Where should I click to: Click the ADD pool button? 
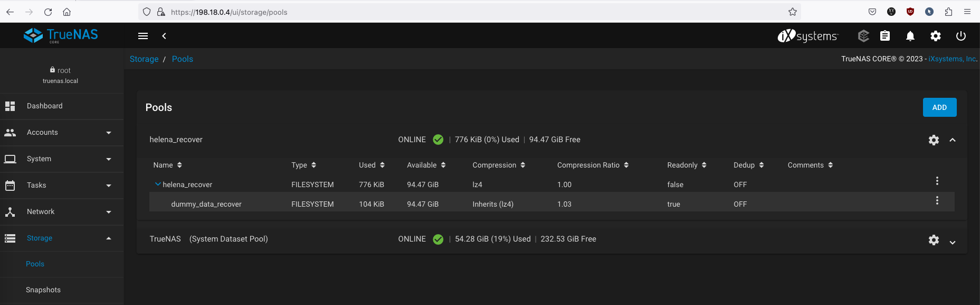[939, 107]
